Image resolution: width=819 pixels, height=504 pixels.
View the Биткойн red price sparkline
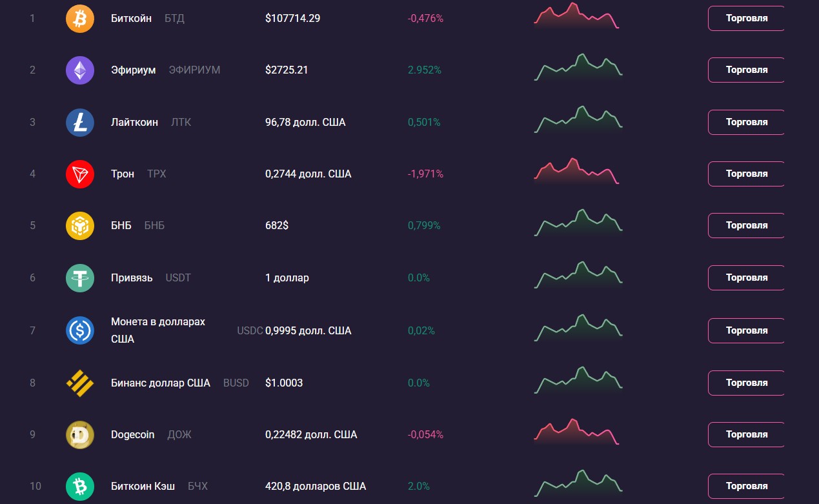click(x=577, y=16)
